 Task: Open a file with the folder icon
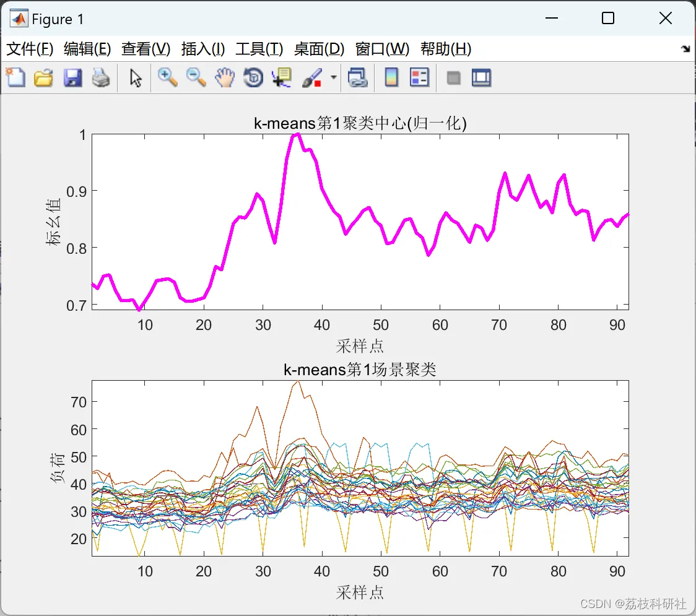pyautogui.click(x=43, y=77)
